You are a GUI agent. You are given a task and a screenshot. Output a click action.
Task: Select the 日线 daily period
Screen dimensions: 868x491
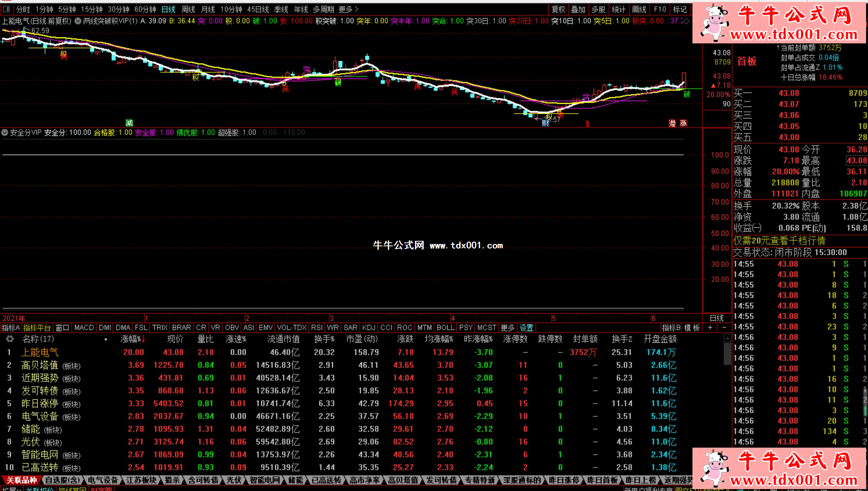[169, 9]
